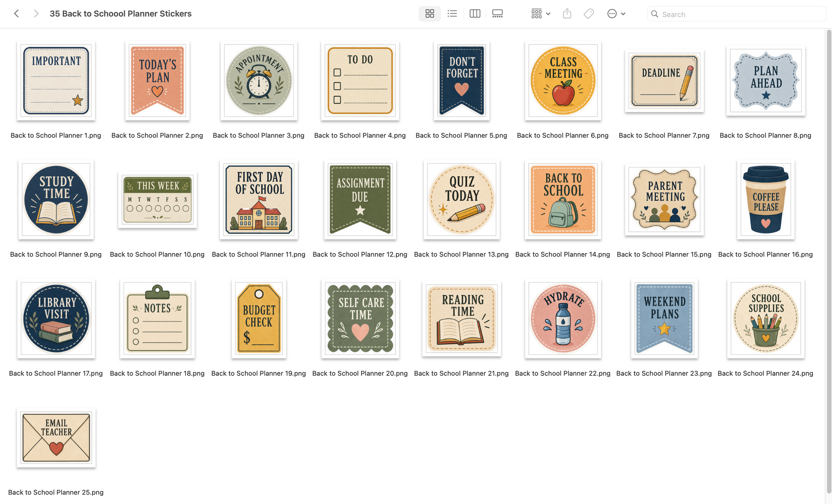Switch to column view
832x504 pixels.
click(x=475, y=14)
